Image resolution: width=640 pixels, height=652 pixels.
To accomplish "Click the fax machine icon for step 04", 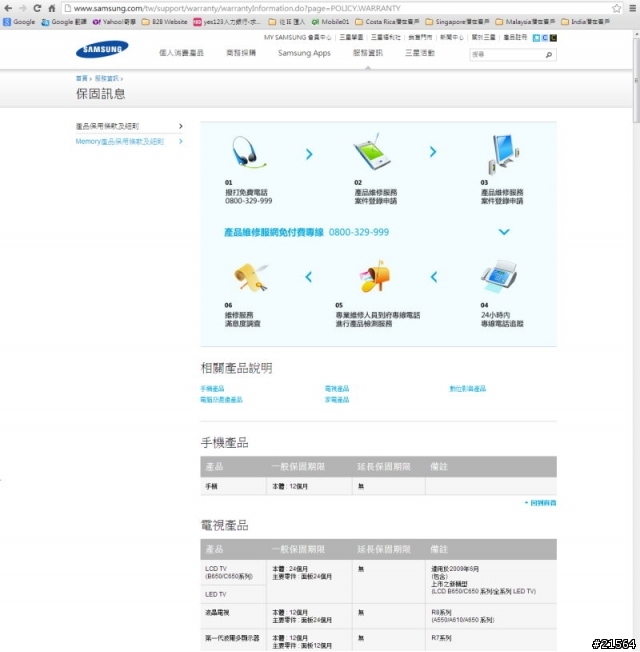I will [x=499, y=276].
